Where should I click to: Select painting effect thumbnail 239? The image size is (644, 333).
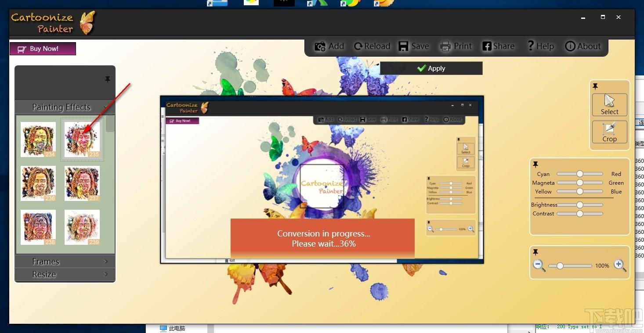pyautogui.click(x=82, y=227)
